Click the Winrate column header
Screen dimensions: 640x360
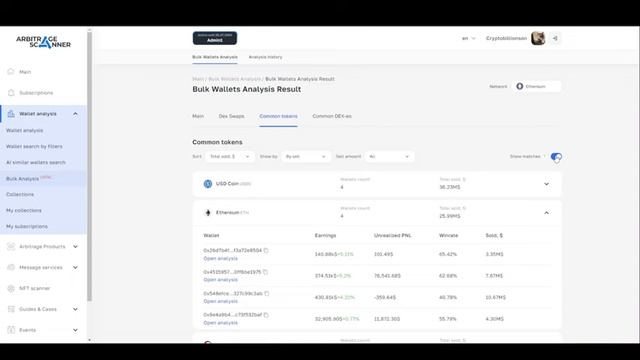coord(449,236)
